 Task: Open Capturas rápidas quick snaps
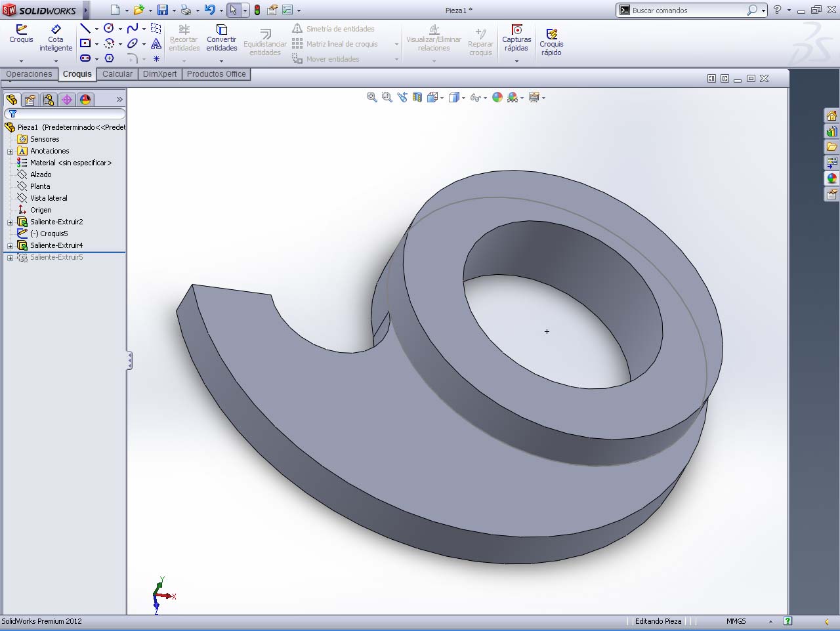516,38
